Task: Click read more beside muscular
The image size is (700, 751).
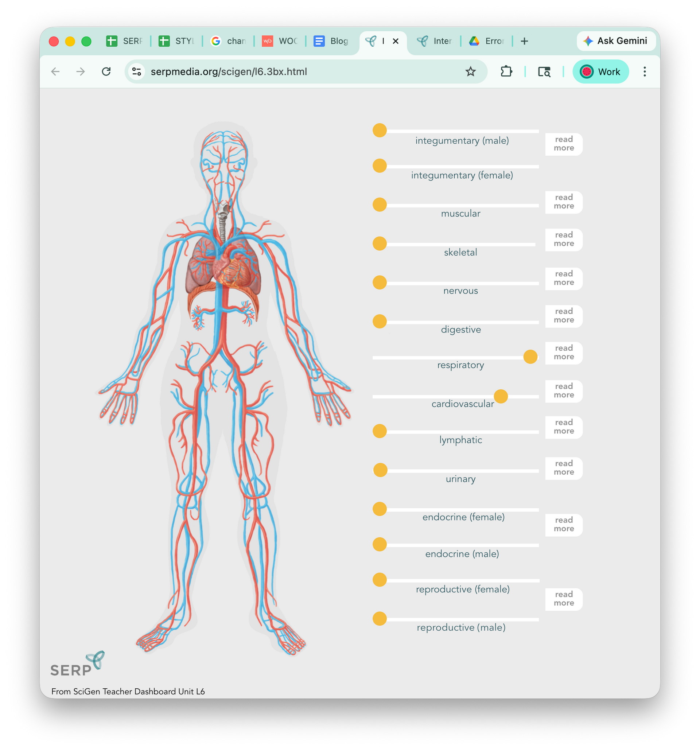Action: click(564, 202)
